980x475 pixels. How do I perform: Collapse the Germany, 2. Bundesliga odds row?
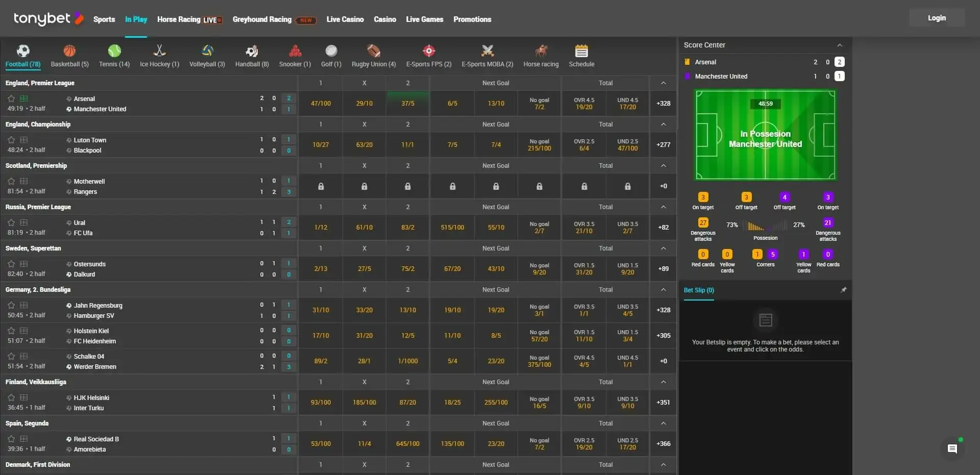[663, 289]
